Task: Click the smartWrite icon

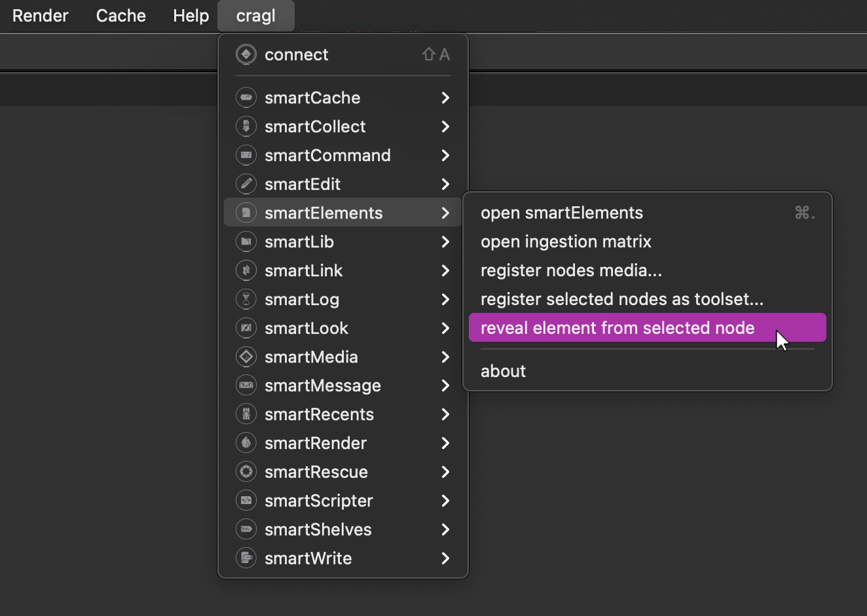Action: coord(246,558)
